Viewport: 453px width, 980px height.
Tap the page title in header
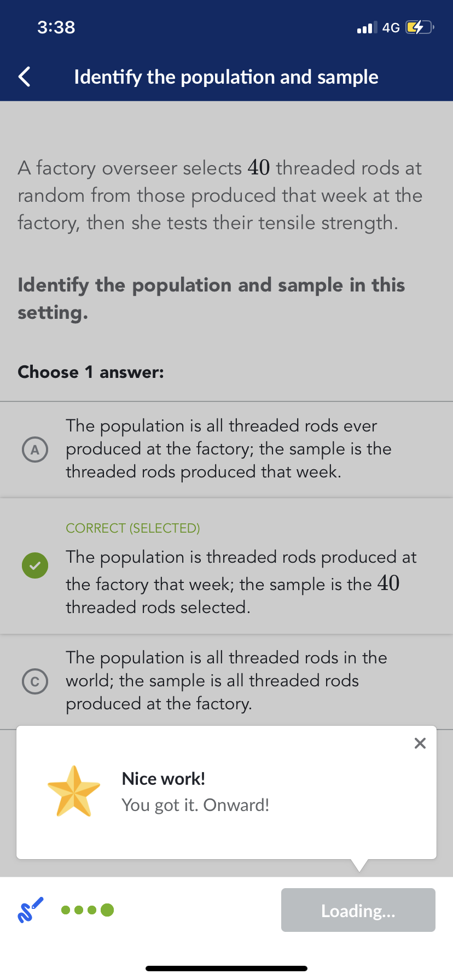click(x=226, y=77)
